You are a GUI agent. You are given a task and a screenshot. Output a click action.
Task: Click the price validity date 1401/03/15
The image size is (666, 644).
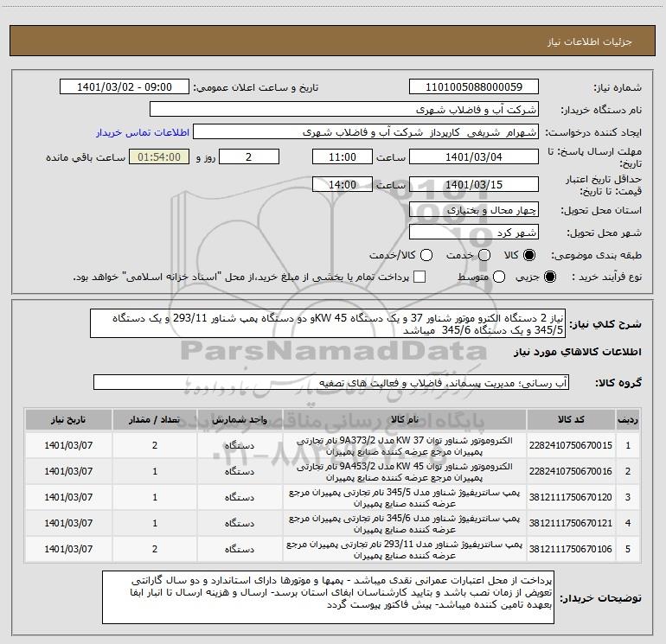[474, 184]
